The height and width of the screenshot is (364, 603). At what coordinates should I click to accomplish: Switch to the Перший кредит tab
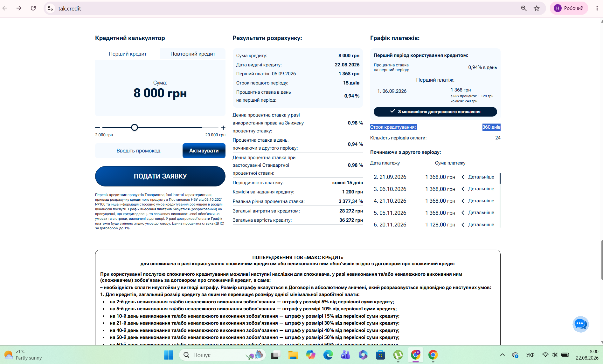[128, 54]
